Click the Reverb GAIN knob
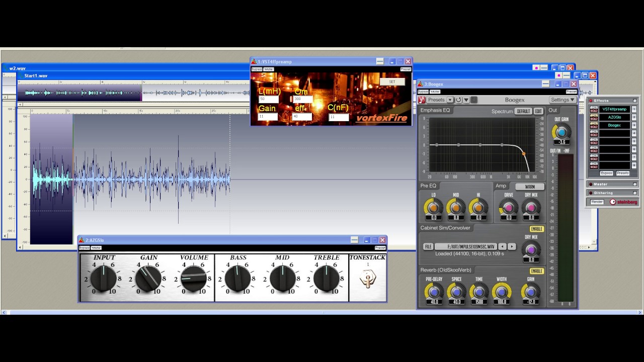This screenshot has height=362, width=644. (x=530, y=291)
